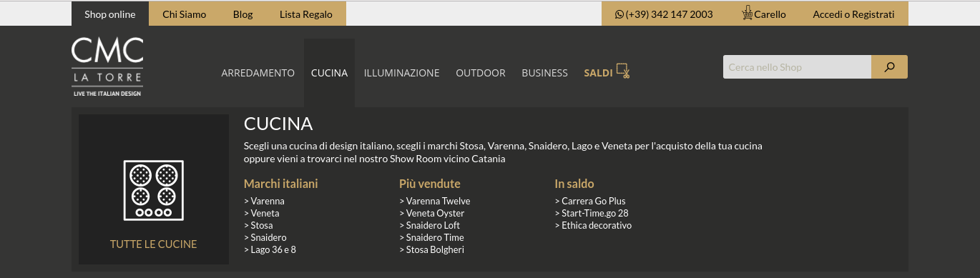The image size is (980, 278).
Task: Choose Lago 36 e 8 brand
Action: pos(270,249)
